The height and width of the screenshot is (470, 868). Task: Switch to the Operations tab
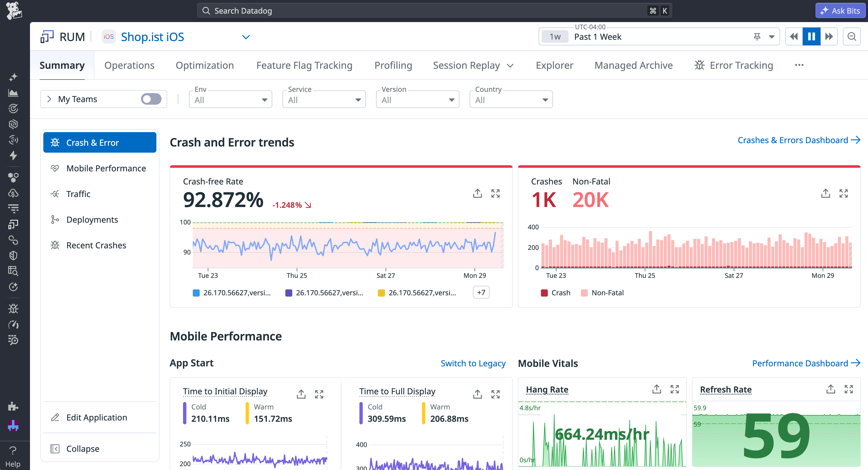click(x=129, y=65)
